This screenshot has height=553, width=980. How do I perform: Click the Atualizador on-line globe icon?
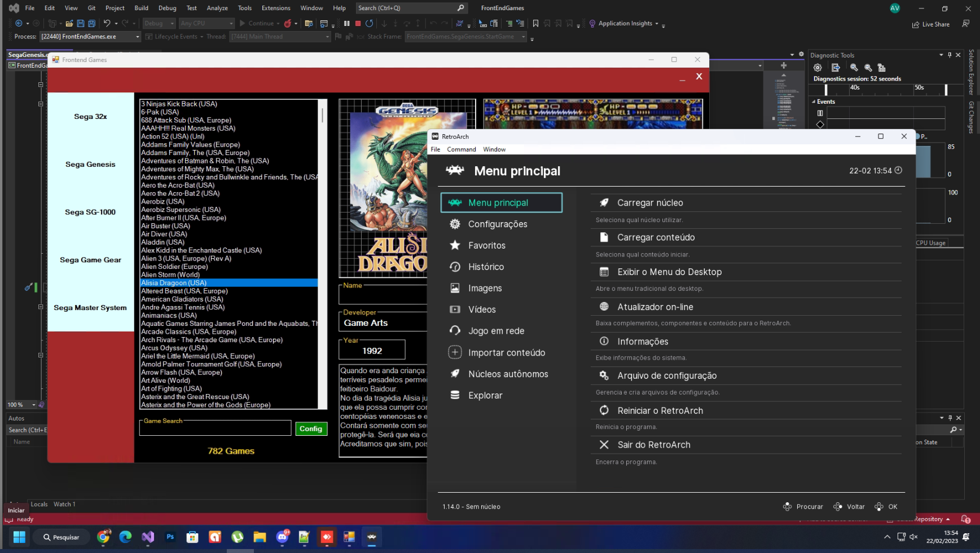pos(604,307)
